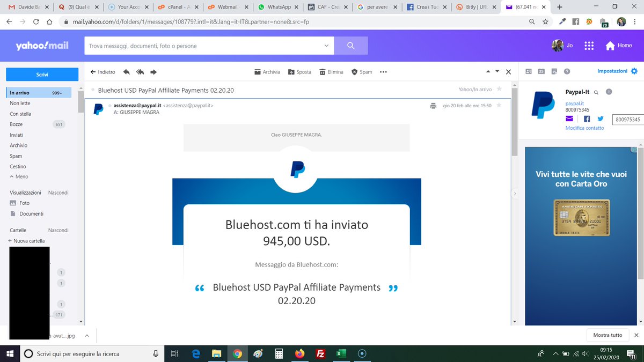The image size is (644, 362).
Task: Star the conversation in subject line
Action: (499, 89)
